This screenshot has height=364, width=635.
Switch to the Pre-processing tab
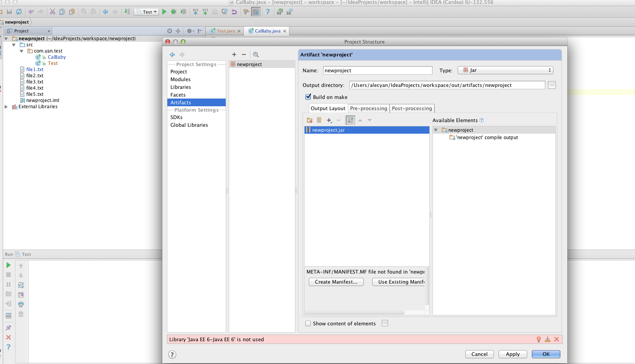[368, 109]
